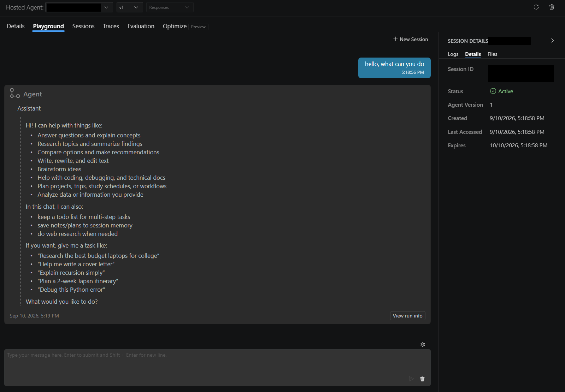Go to the Evaluation tab
Image resolution: width=565 pixels, height=392 pixels.
141,26
